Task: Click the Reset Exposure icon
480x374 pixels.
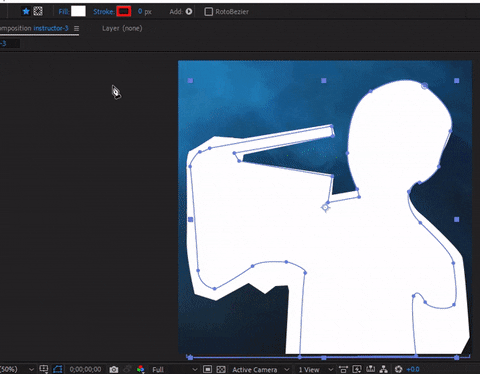Action: pos(398,369)
